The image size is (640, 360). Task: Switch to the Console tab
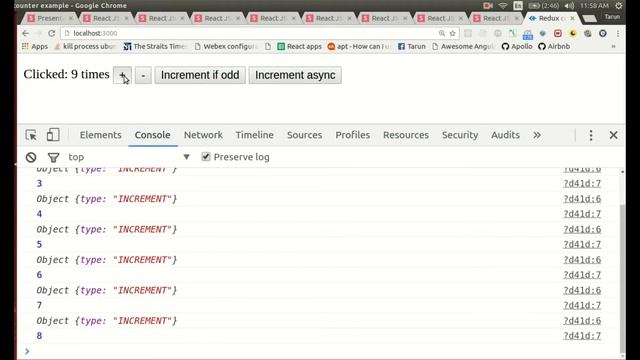pyautogui.click(x=153, y=135)
